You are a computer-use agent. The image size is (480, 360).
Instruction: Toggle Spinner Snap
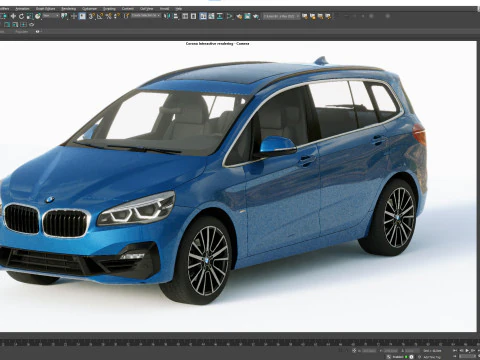117,16
